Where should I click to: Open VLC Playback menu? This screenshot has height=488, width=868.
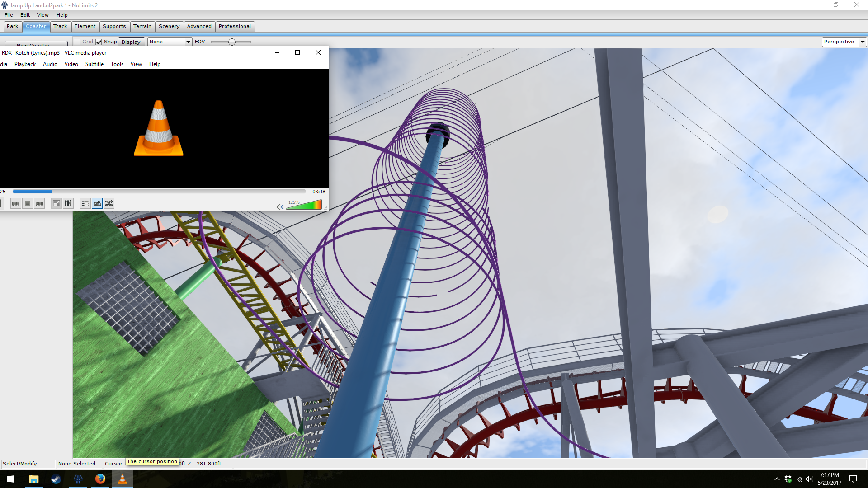[x=25, y=64]
